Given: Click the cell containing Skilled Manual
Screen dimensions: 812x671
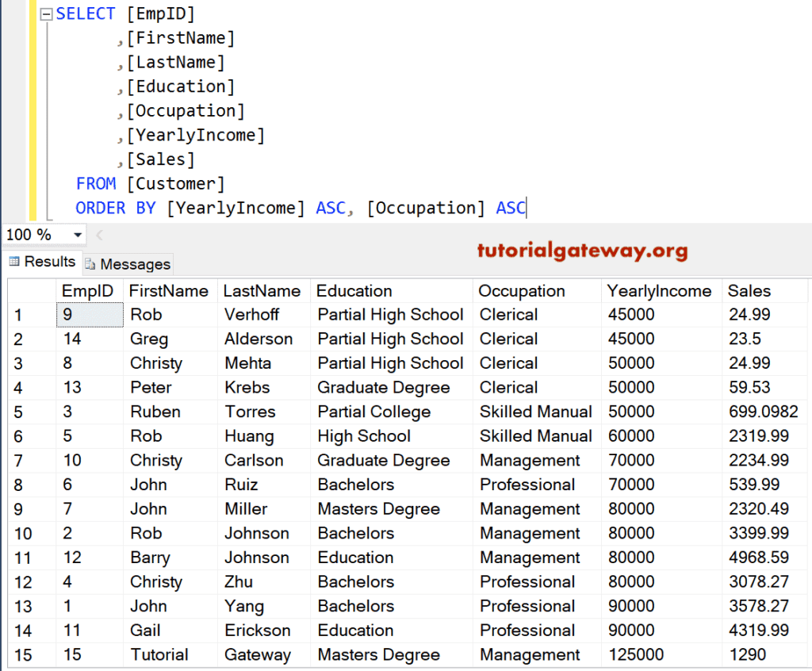Looking at the screenshot, I should coord(535,412).
